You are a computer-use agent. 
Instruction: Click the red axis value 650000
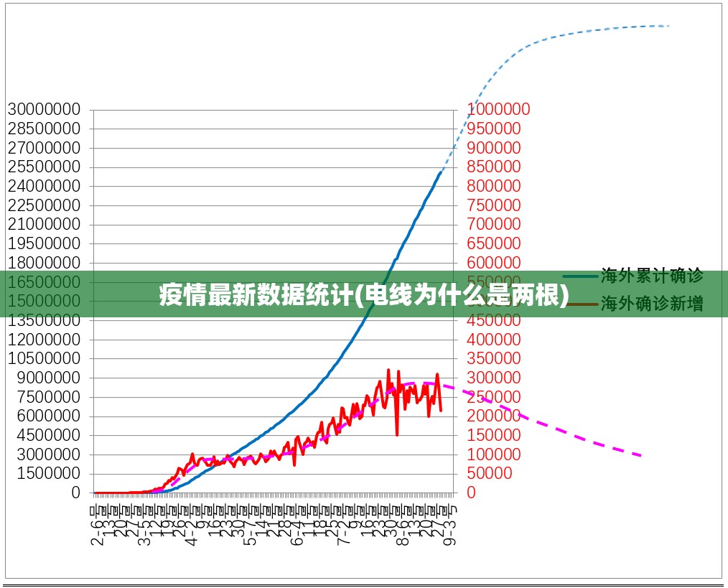[x=493, y=243]
